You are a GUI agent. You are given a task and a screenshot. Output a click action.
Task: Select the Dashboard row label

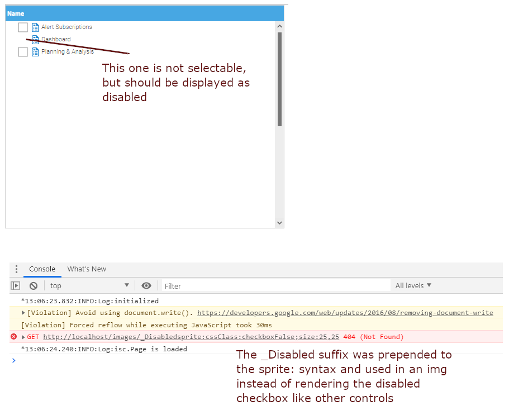(x=56, y=39)
